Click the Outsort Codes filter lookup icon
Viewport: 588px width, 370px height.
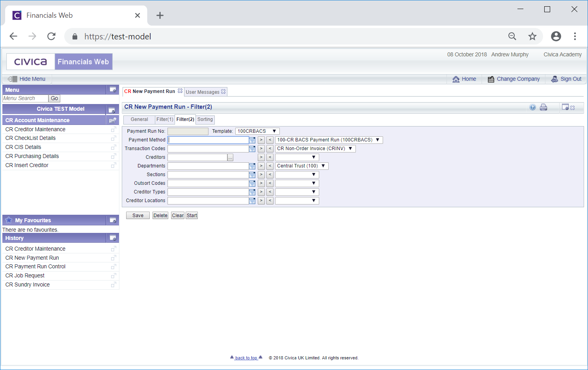coord(252,183)
